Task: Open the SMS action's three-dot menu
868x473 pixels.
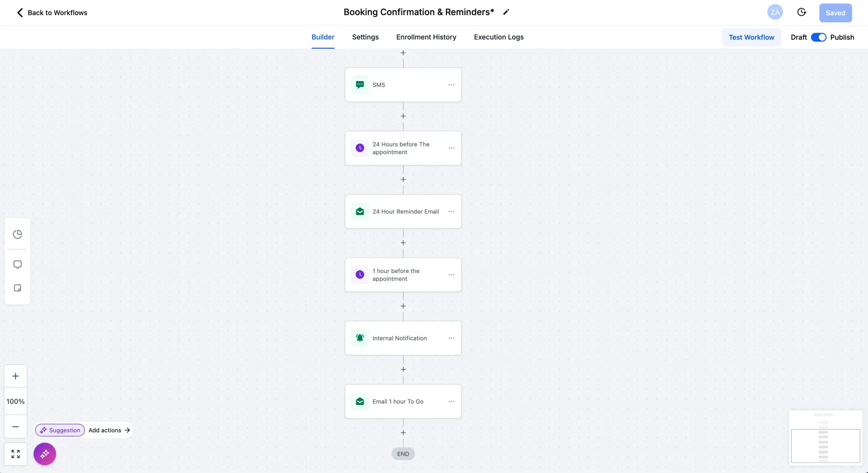Action: 451,85
